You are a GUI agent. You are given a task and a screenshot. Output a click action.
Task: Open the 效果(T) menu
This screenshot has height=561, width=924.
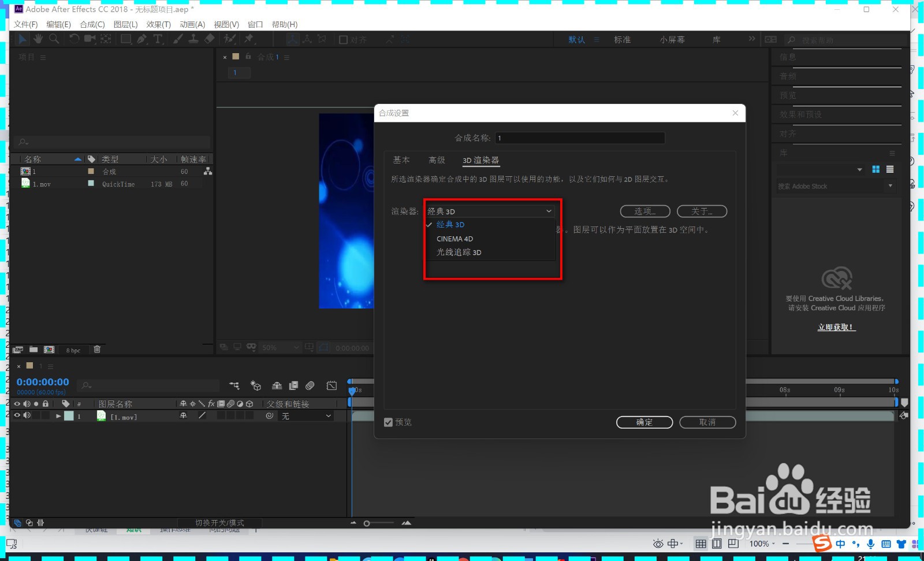point(158,24)
